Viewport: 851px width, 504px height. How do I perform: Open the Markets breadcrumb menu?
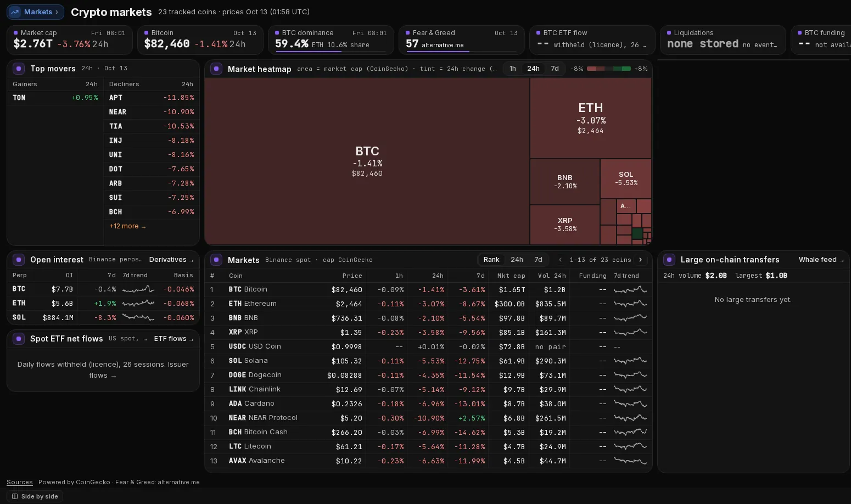35,12
